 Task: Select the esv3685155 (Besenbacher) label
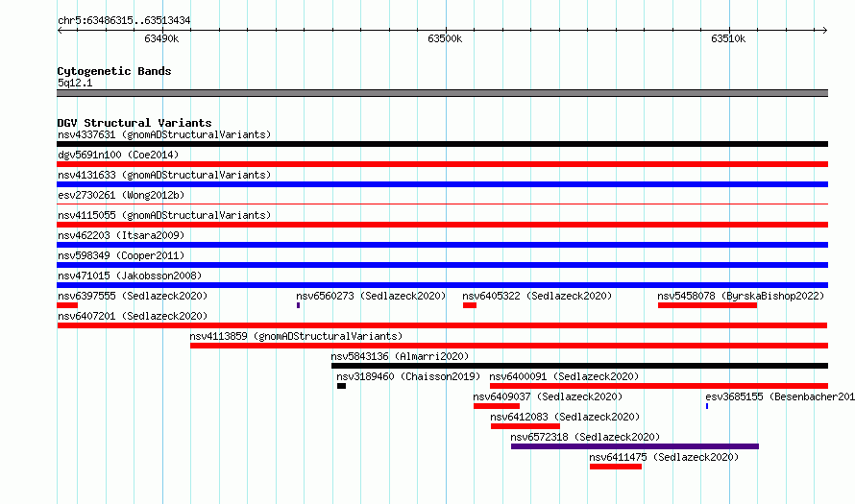coord(780,396)
